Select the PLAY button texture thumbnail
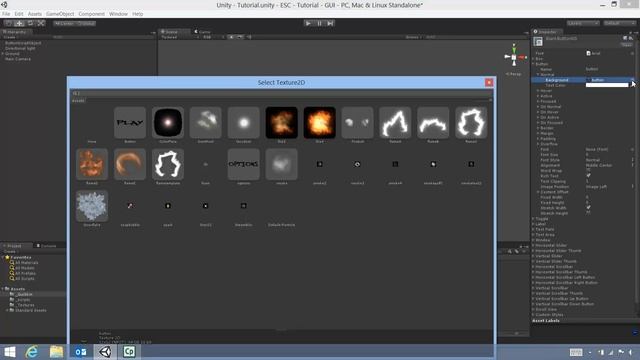The width and height of the screenshot is (640, 360). click(130, 122)
